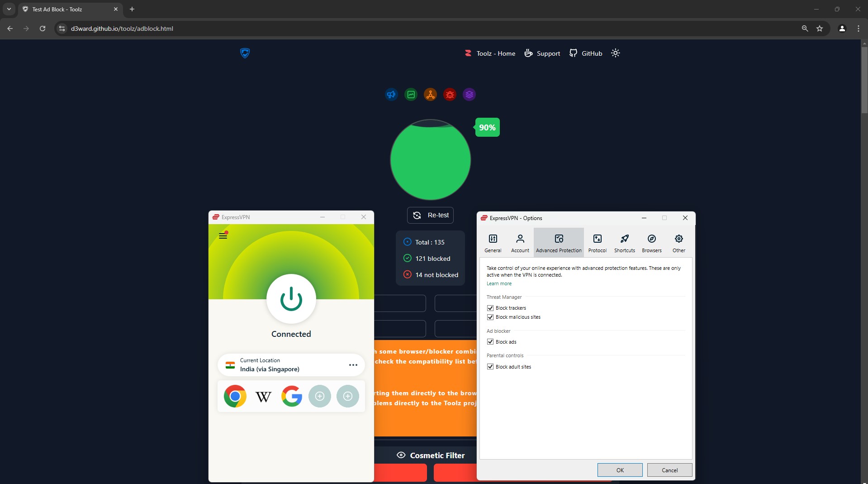Click the purple layers category icon
This screenshot has height=484, width=868.
[469, 95]
